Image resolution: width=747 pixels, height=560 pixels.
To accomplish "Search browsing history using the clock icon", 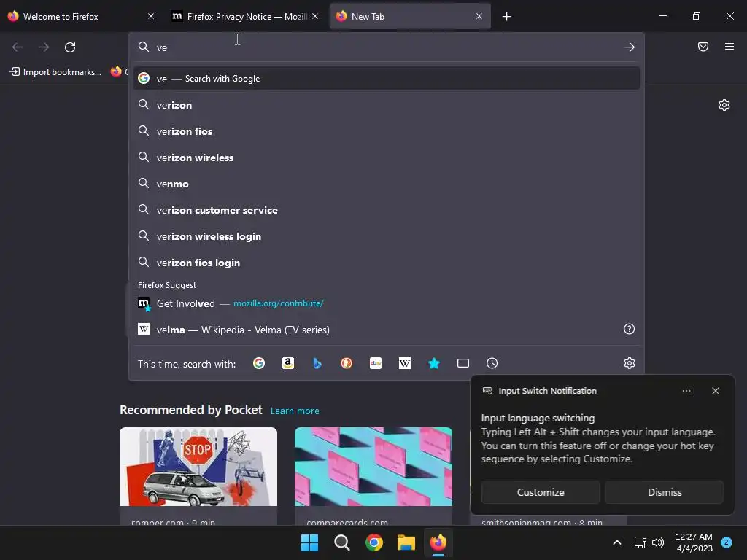I will (x=492, y=363).
